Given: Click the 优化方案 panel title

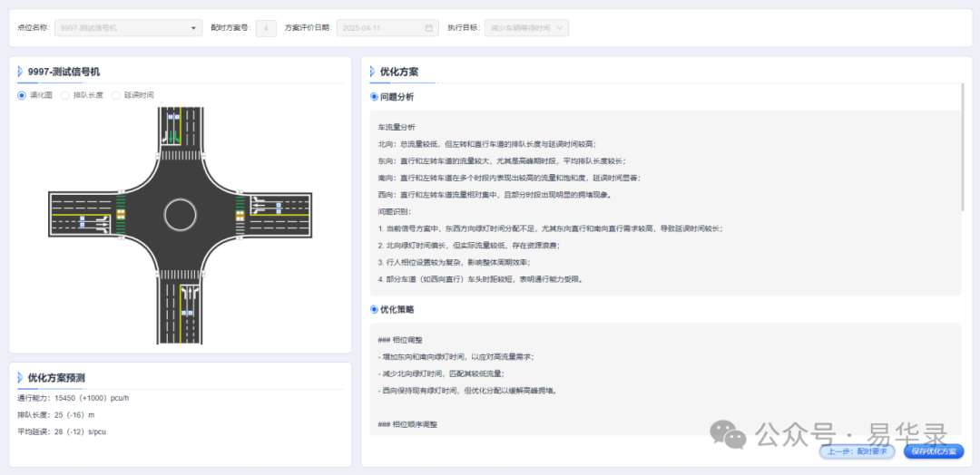Looking at the screenshot, I should click(x=398, y=72).
